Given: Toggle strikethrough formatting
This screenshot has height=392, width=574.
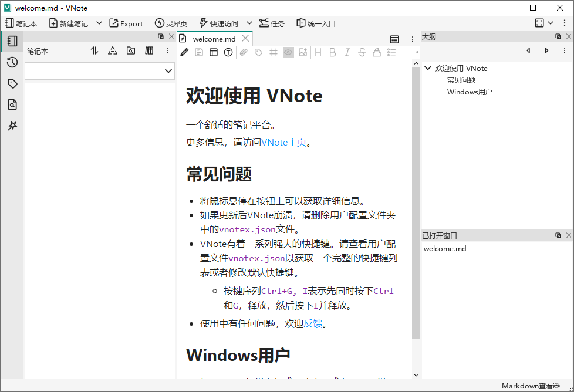Looking at the screenshot, I should [362, 52].
